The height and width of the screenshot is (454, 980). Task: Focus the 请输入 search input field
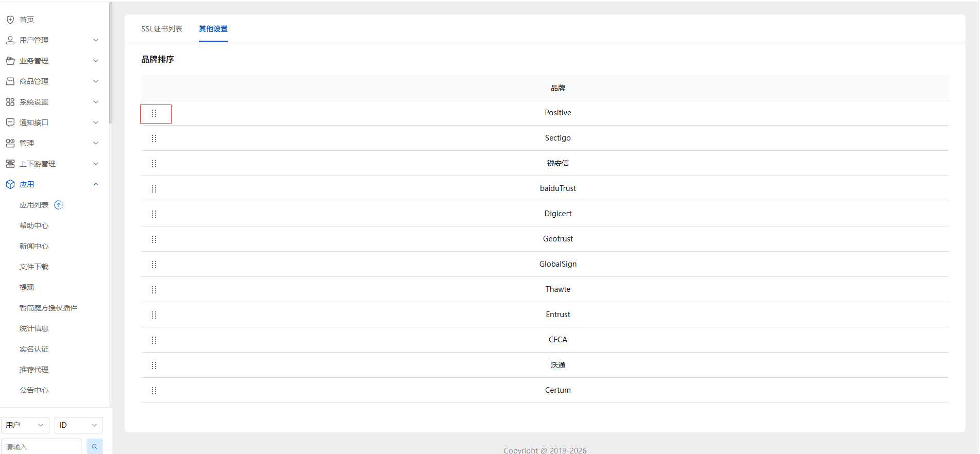pos(41,446)
